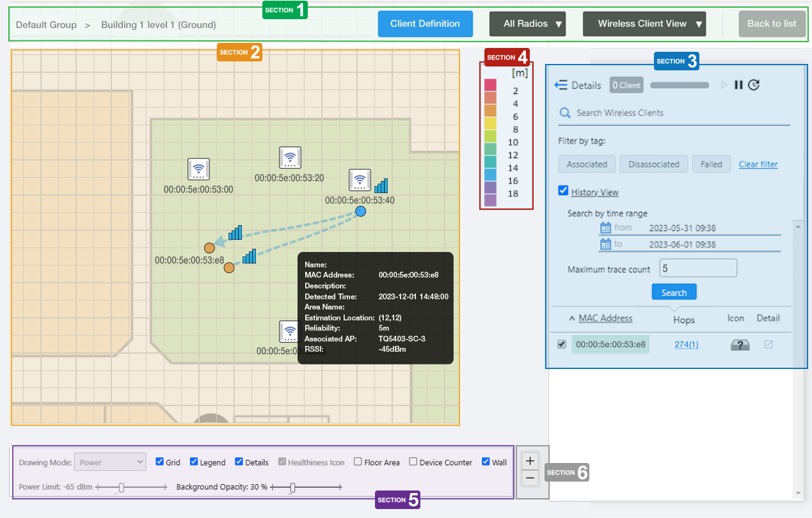Click the pause icon in Details panel
The image size is (812, 518).
point(738,85)
